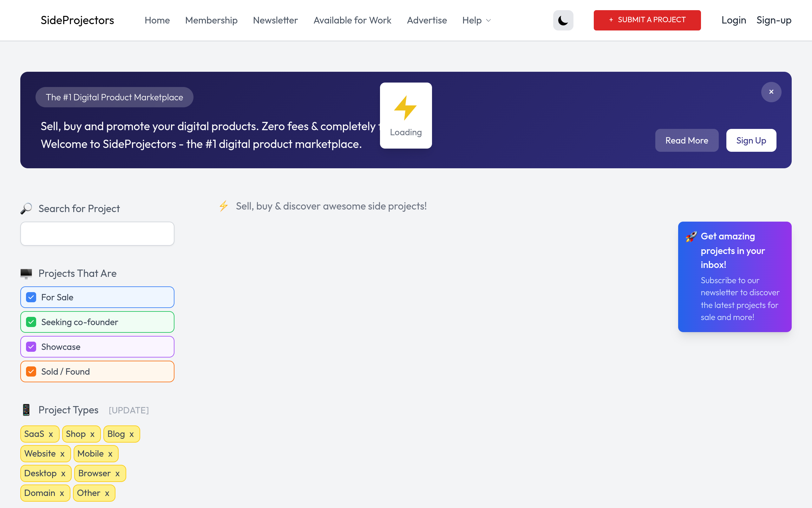The image size is (812, 508).
Task: Remove the Browser tag via its x
Action: click(117, 474)
